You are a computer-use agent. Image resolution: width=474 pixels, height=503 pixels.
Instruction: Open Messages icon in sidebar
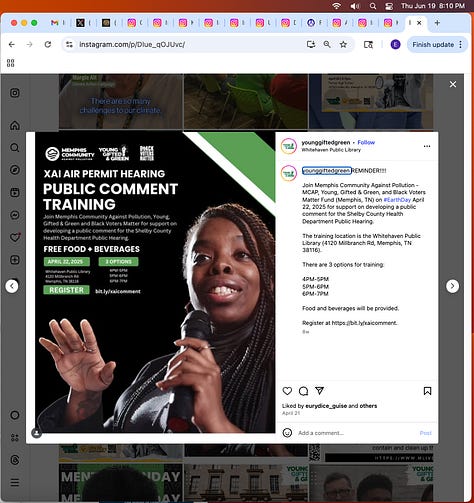point(15,215)
